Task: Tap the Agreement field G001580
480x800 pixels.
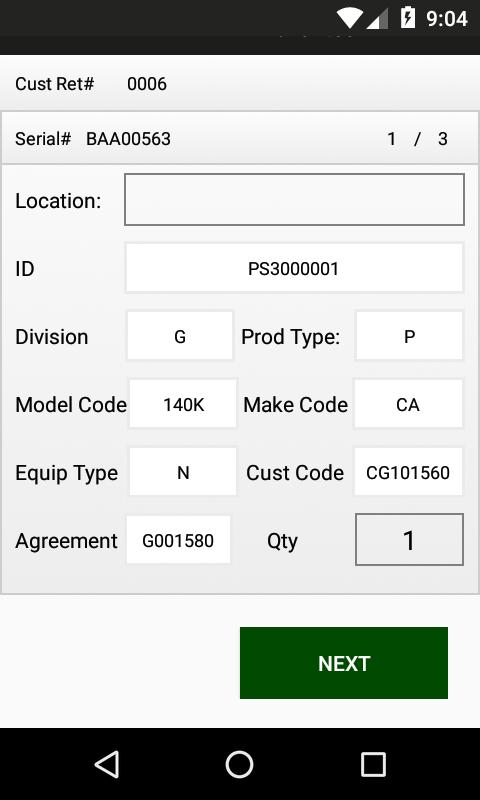Action: click(x=178, y=540)
